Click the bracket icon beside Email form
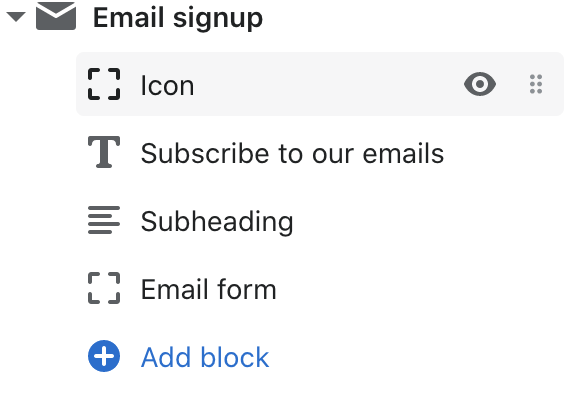 tap(104, 288)
